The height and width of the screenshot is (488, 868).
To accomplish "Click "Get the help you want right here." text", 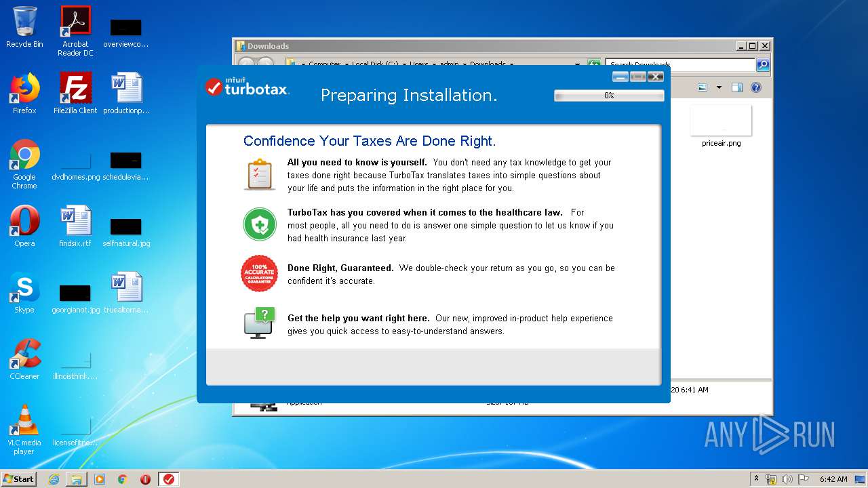I will point(358,319).
